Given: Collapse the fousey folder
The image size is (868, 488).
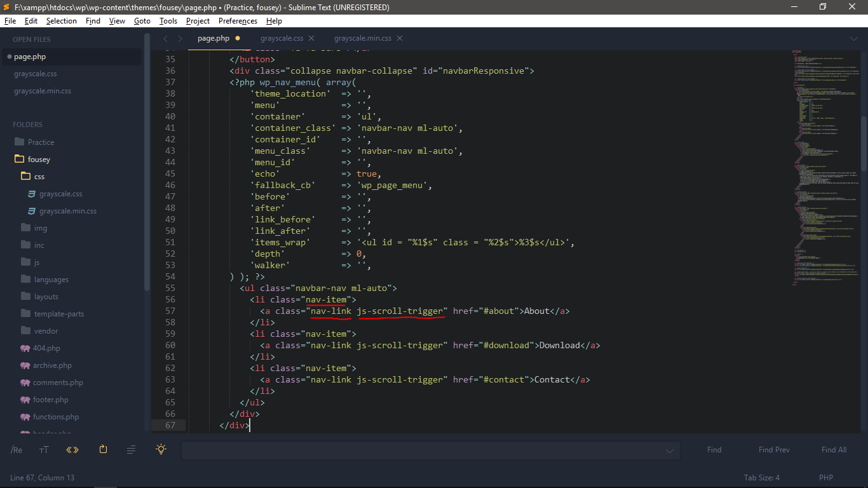Looking at the screenshot, I should [18, 159].
